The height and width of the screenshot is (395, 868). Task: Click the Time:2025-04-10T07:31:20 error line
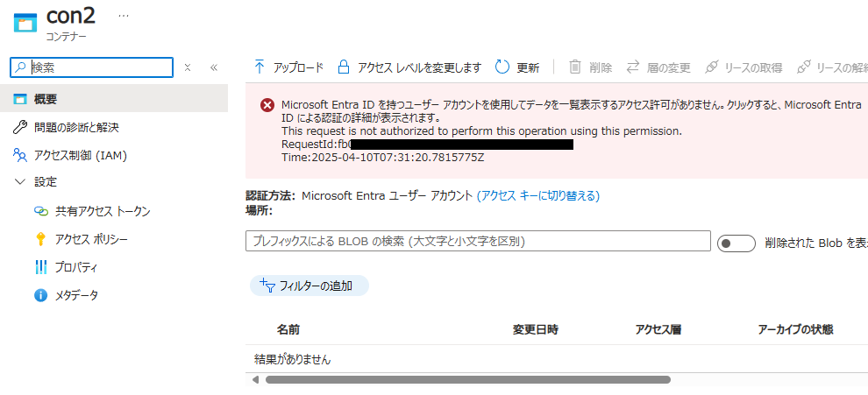(383, 157)
